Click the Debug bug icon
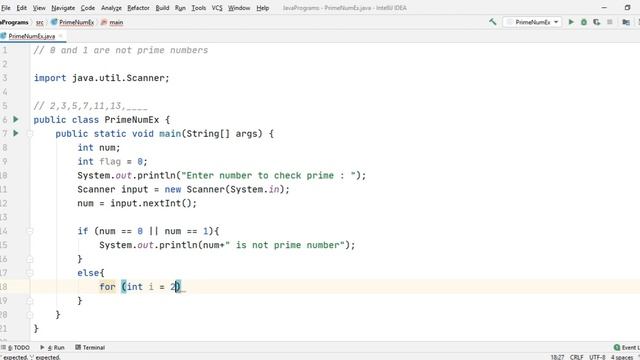Screen dimensions: 640x360 (x=584, y=22)
